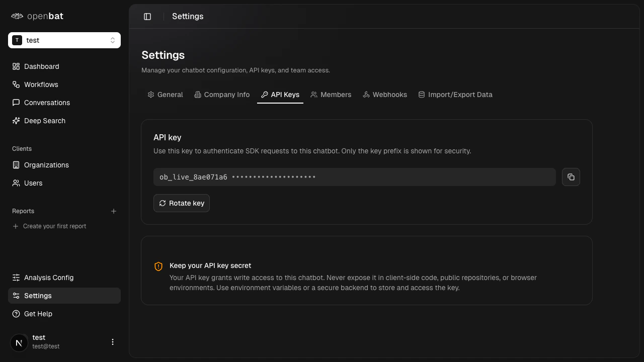Open the Webhooks settings tab
Image resolution: width=644 pixels, height=362 pixels.
[385, 95]
